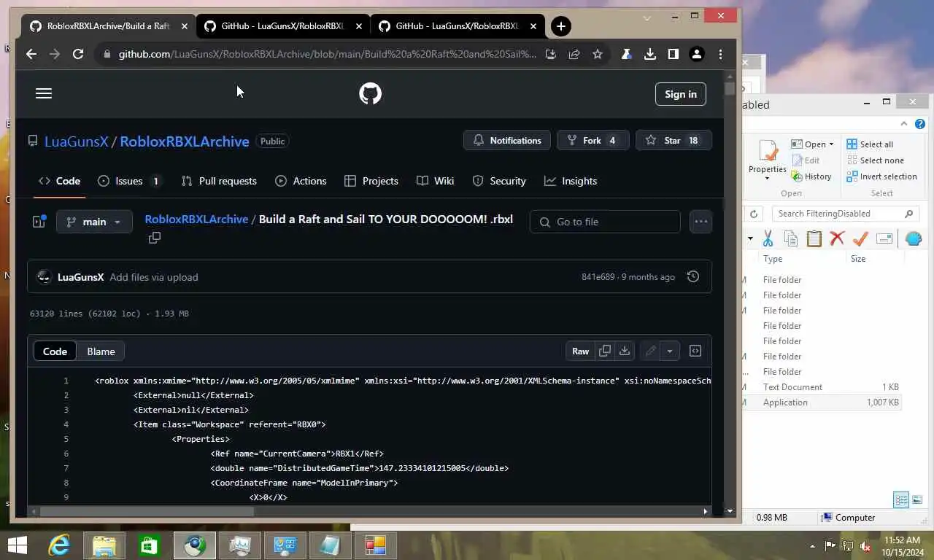Click History in the Explorer ribbon
The height and width of the screenshot is (560, 934).
[x=811, y=176]
